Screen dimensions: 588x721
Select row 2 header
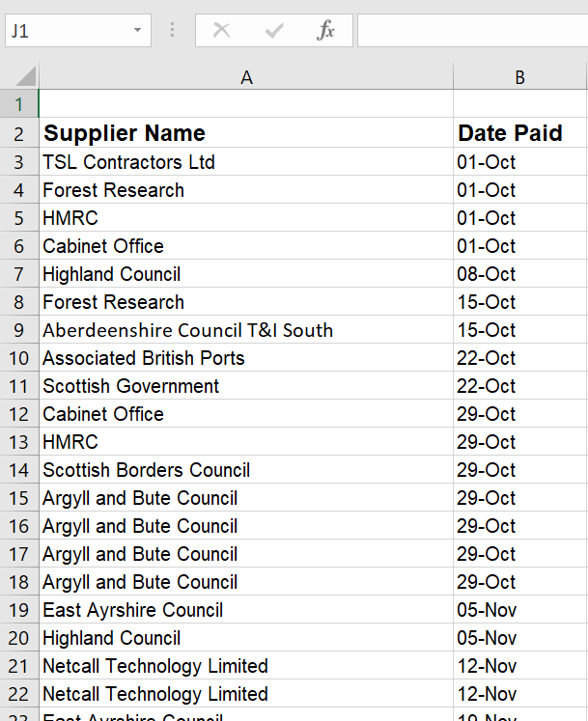click(x=18, y=133)
